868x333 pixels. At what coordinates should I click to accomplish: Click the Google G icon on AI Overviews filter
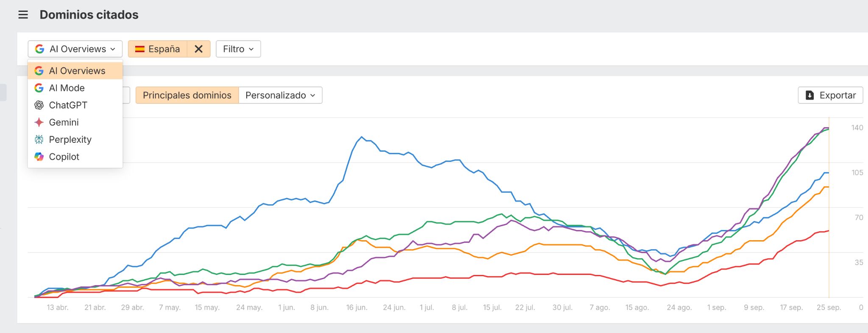(x=40, y=49)
